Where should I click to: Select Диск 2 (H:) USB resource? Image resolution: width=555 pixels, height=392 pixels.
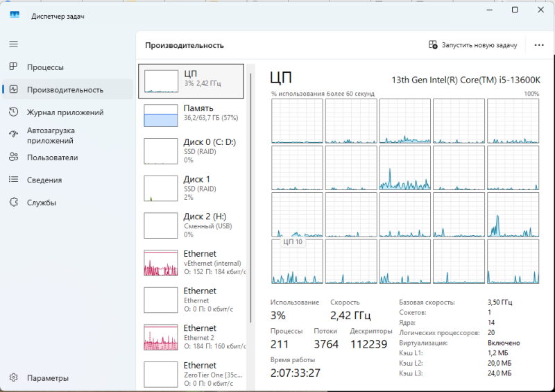pos(191,225)
